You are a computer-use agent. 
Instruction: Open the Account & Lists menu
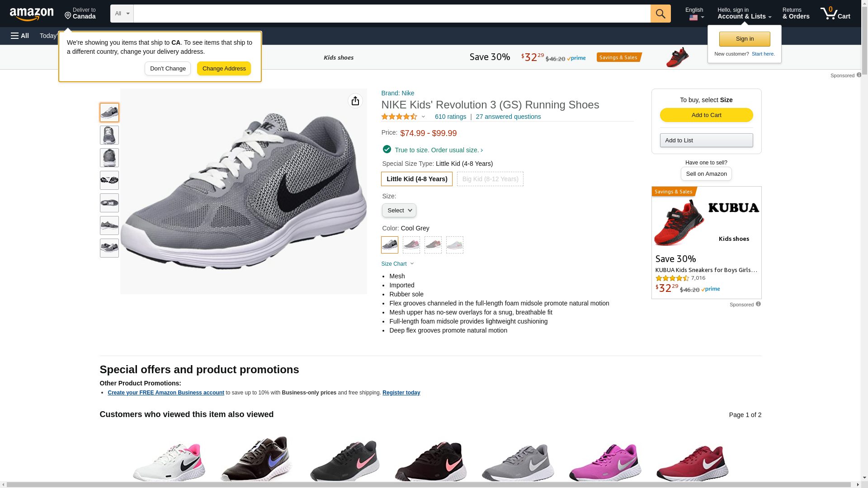(x=744, y=14)
